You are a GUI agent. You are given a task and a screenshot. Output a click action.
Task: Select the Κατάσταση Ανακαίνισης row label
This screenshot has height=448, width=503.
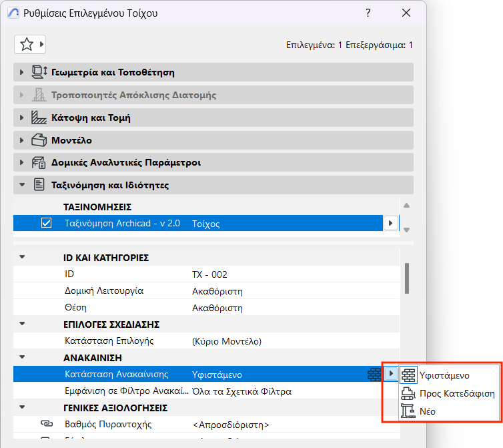pyautogui.click(x=117, y=374)
